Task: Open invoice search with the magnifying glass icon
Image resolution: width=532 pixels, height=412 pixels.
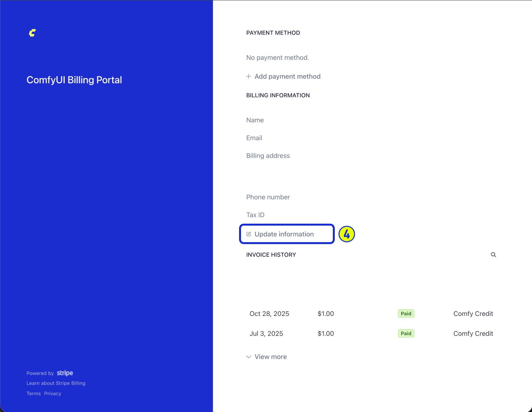Action: pyautogui.click(x=493, y=255)
